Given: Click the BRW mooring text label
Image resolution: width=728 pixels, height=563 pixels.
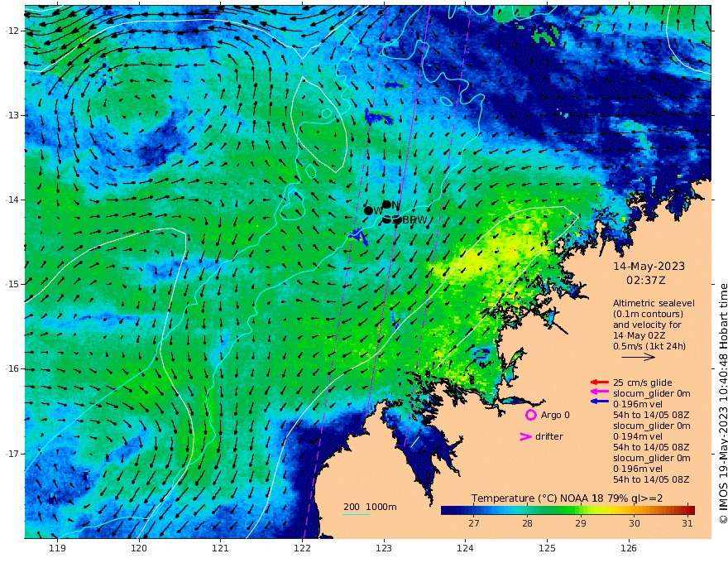Looking at the screenshot, I should click(x=414, y=220).
